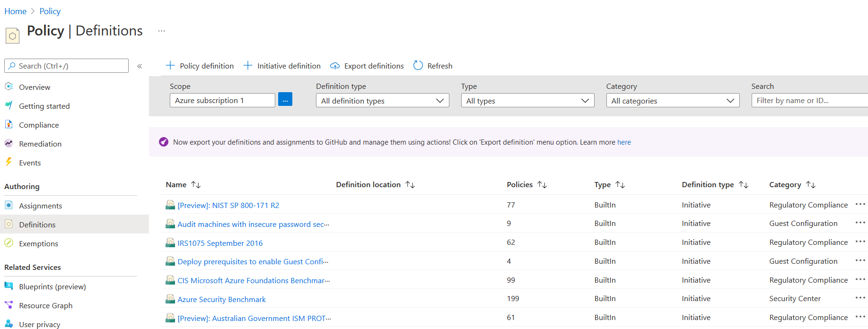The image size is (868, 329).
Task: Toggle sort on Category column
Action: click(811, 185)
